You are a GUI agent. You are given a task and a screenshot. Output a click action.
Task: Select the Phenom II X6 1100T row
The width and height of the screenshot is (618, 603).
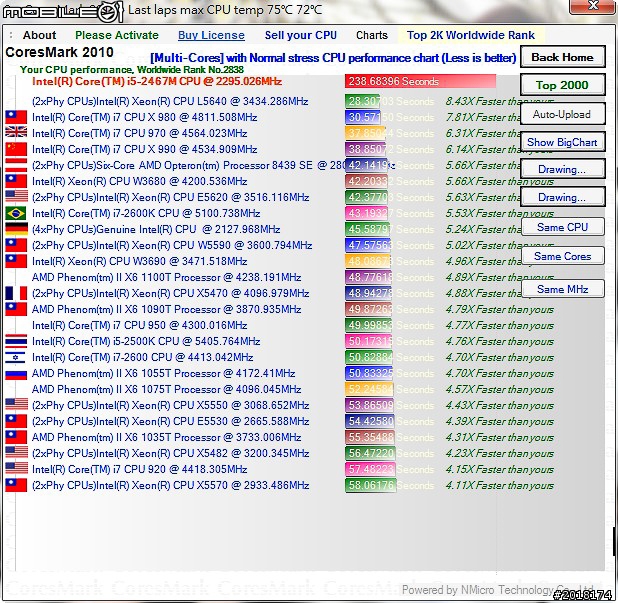point(166,277)
